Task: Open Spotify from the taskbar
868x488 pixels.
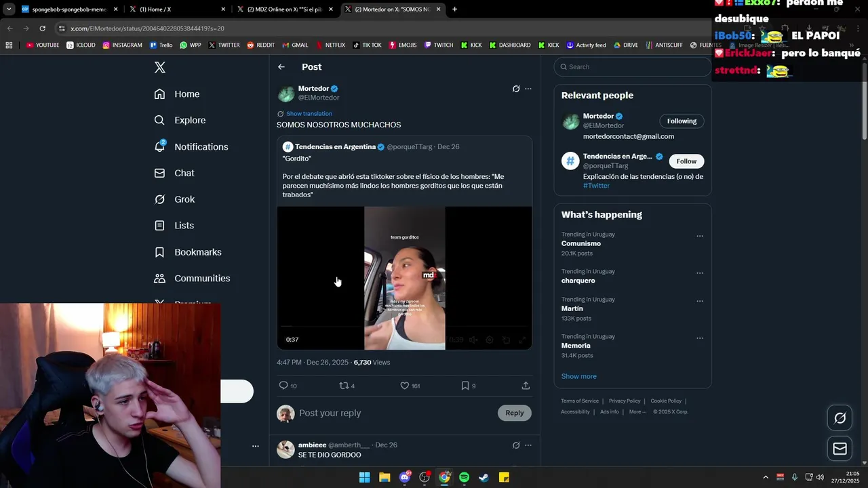Action: [464, 477]
